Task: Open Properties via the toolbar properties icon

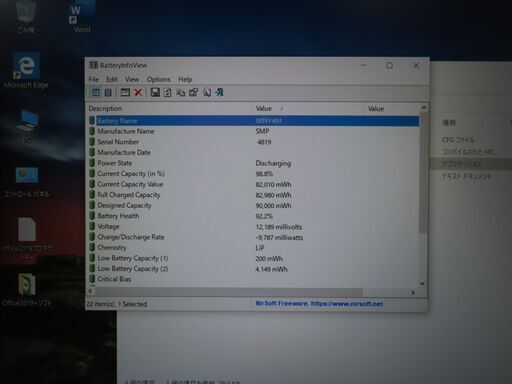Action: point(193,92)
